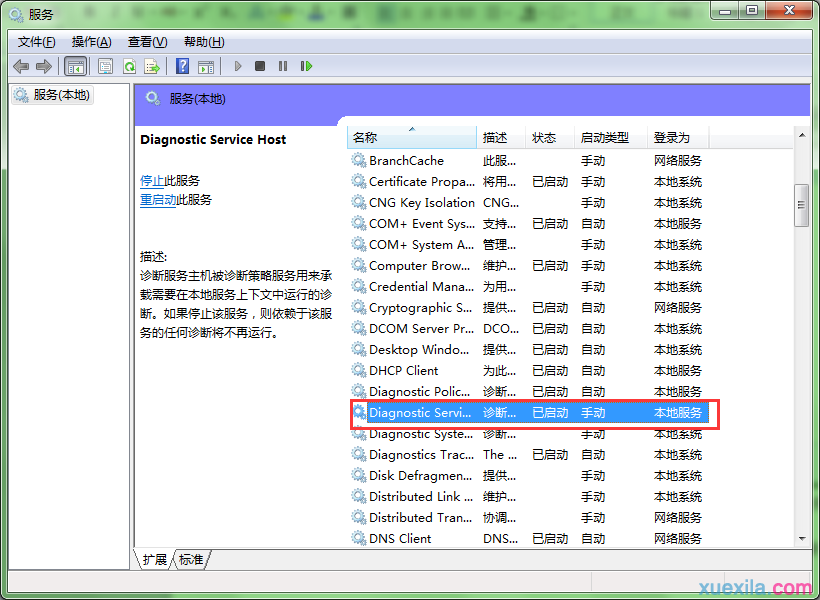The image size is (820, 600).
Task: Open the Properties toolbar icon
Action: tap(106, 66)
